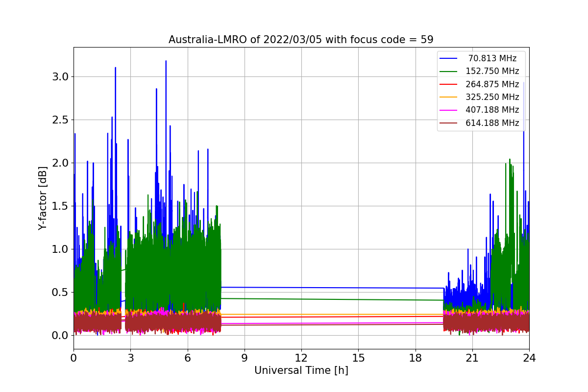The image size is (588, 392).
Task: Click the x-axis tick label 0
Action: pos(73,358)
